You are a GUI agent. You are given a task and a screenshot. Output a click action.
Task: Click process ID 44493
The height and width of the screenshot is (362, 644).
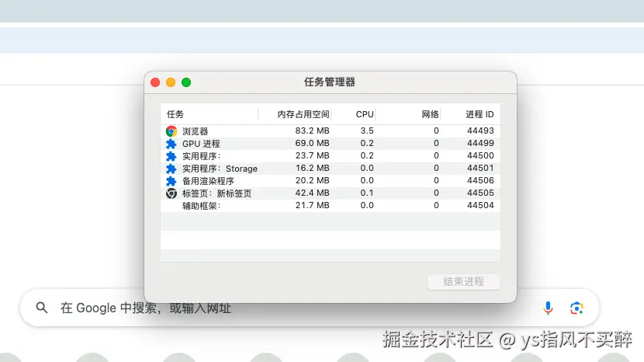[480, 131]
